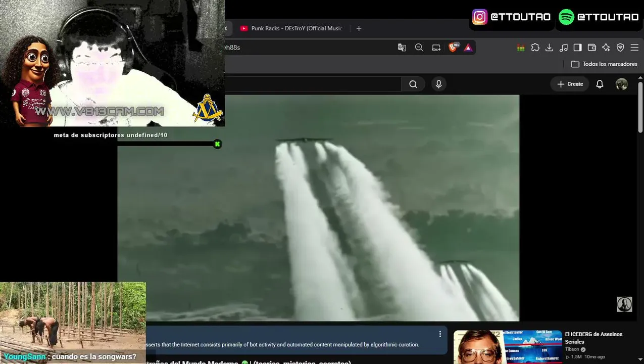Click the channel watermark in video corner
This screenshot has width=644, height=364.
[x=624, y=304]
